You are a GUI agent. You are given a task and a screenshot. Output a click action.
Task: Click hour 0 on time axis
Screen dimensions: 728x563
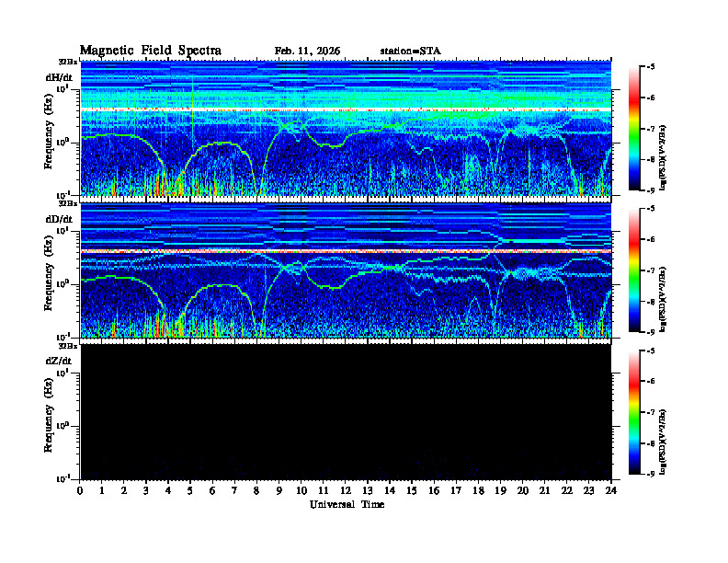(80, 490)
